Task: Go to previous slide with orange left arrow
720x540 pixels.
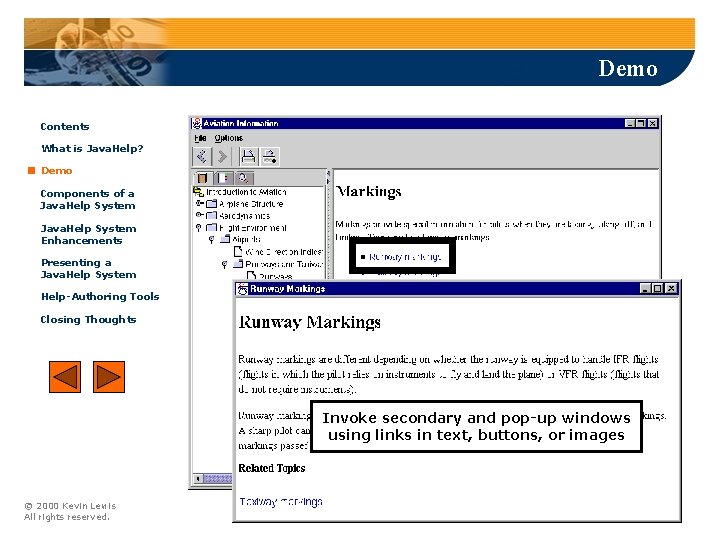Action: [65, 377]
